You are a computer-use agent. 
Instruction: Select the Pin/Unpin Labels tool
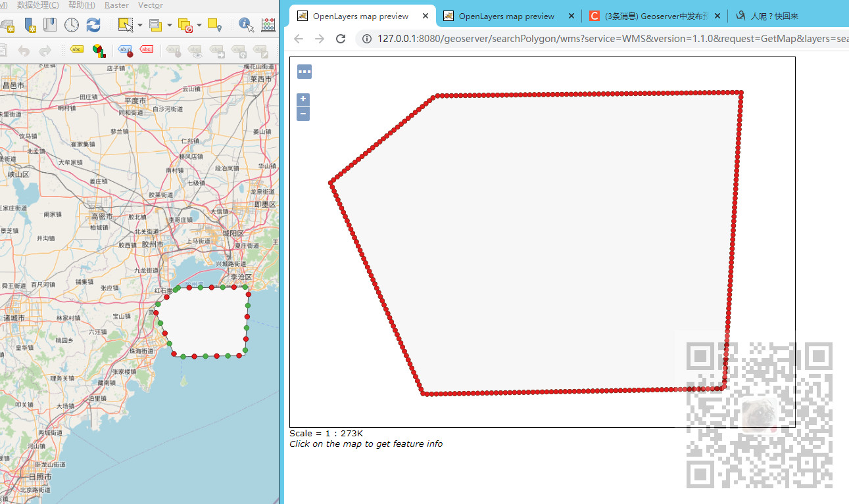174,50
